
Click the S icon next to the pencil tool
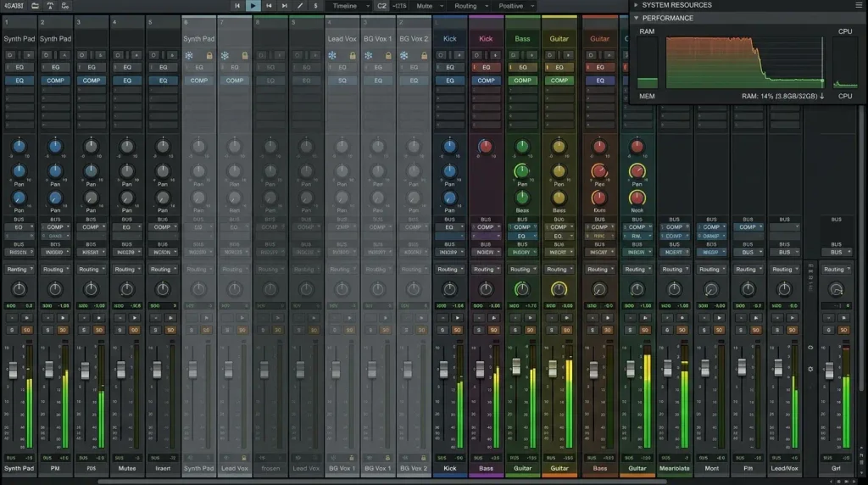click(x=315, y=6)
